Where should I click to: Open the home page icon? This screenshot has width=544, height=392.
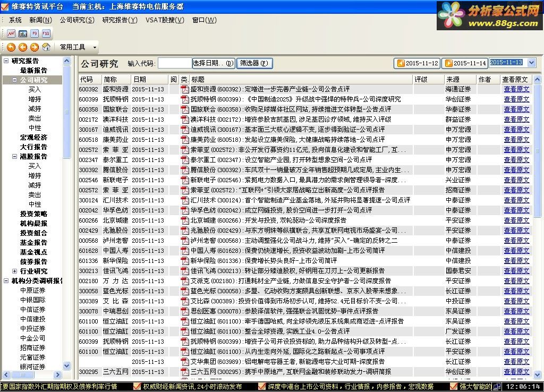click(46, 47)
